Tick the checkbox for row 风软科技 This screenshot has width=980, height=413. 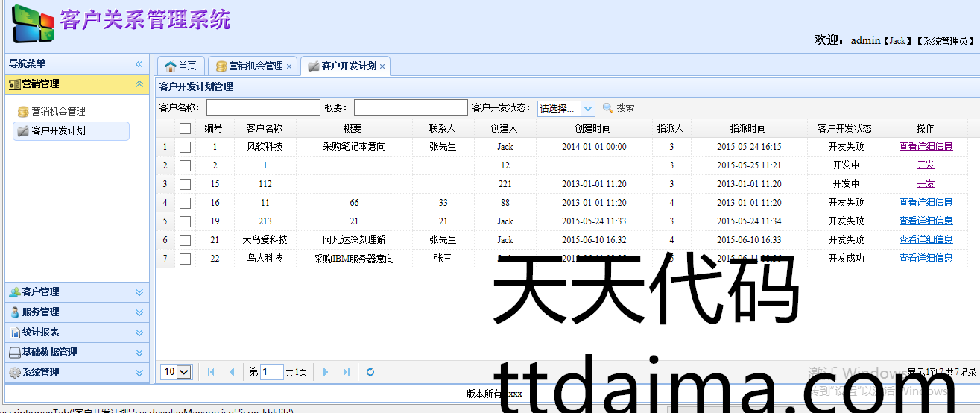(x=185, y=147)
